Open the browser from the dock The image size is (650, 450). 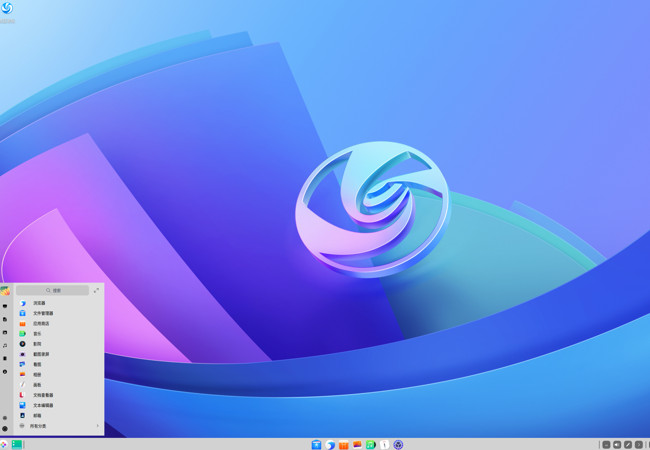point(330,445)
